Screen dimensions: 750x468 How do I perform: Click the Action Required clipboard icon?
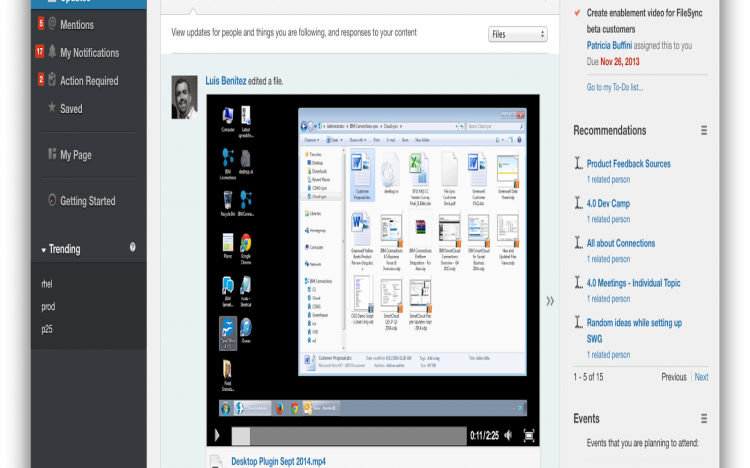[52, 79]
